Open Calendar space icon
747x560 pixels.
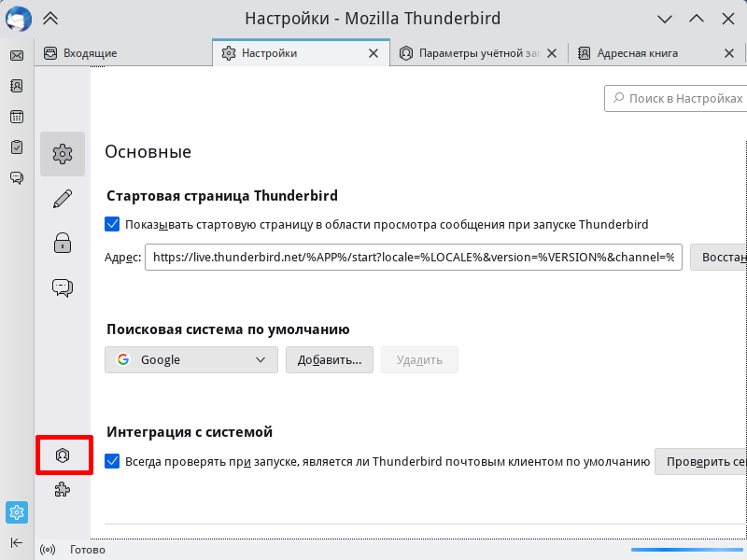pos(17,117)
